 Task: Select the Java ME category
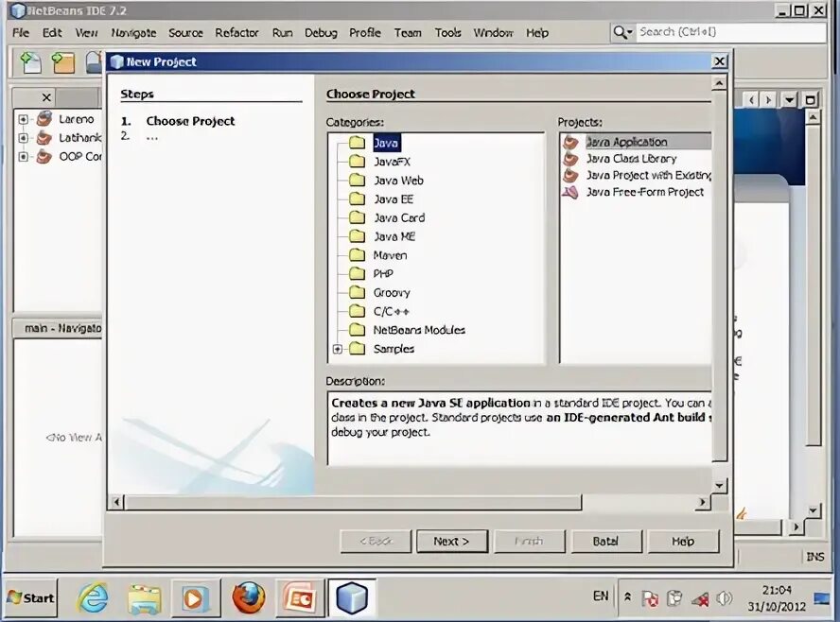[394, 236]
